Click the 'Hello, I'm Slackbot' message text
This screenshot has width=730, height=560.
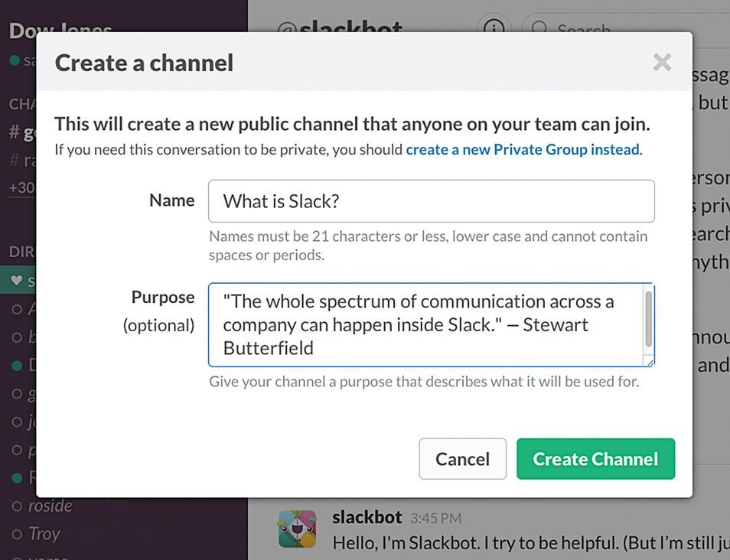click(x=531, y=542)
